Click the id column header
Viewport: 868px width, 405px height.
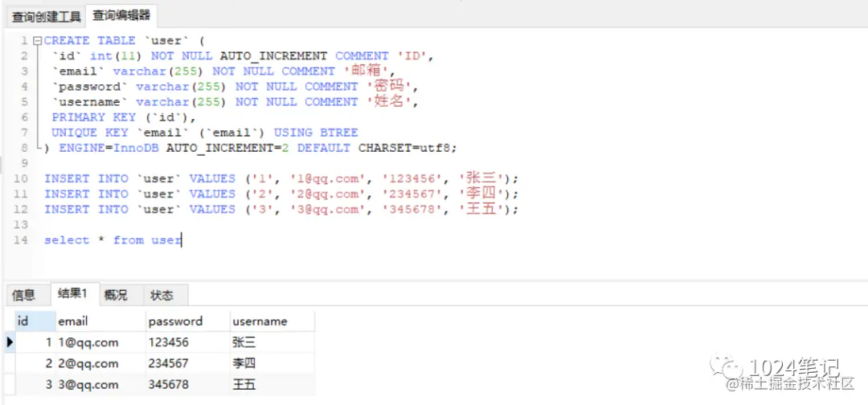point(35,321)
